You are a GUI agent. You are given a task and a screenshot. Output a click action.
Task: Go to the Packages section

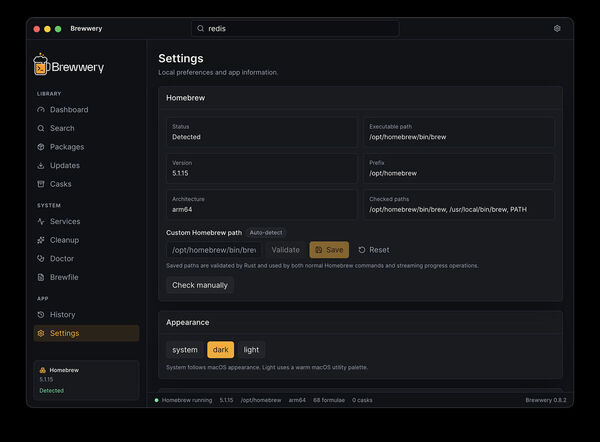click(86, 147)
